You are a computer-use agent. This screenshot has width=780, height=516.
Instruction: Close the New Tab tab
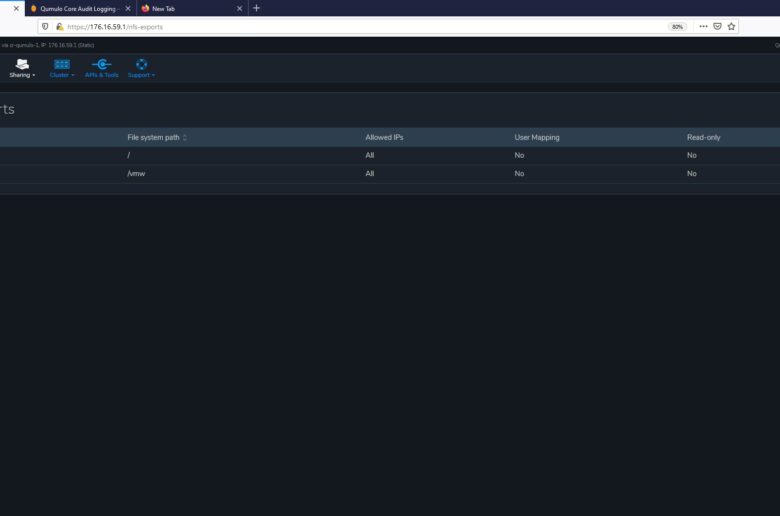point(239,8)
